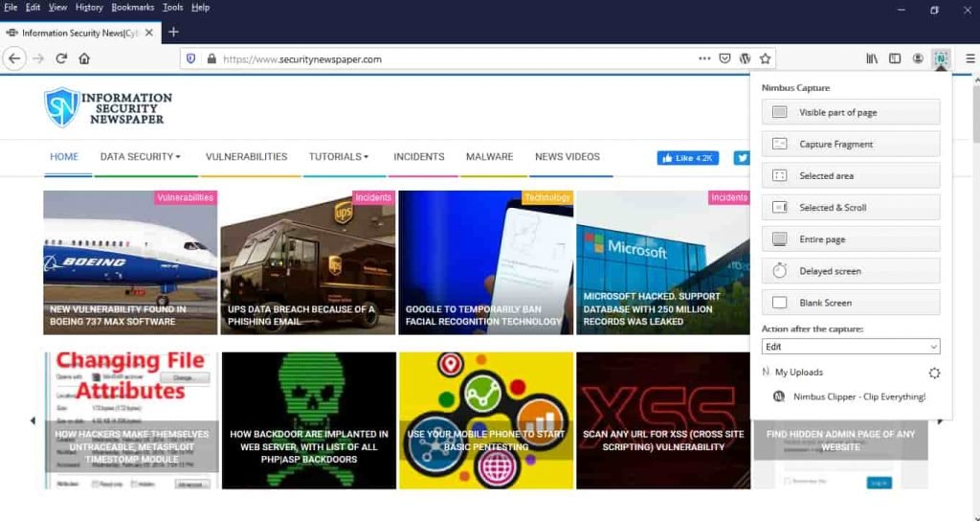This screenshot has width=980, height=521.
Task: Open the View menu
Action: (x=57, y=8)
